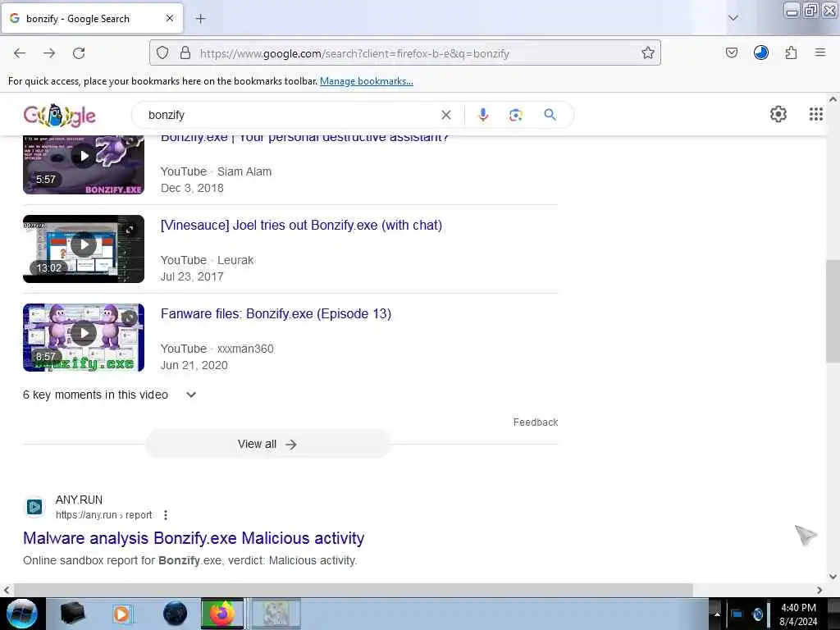The image size is (840, 630).
Task: Edit the bonzify search field
Action: click(290, 115)
